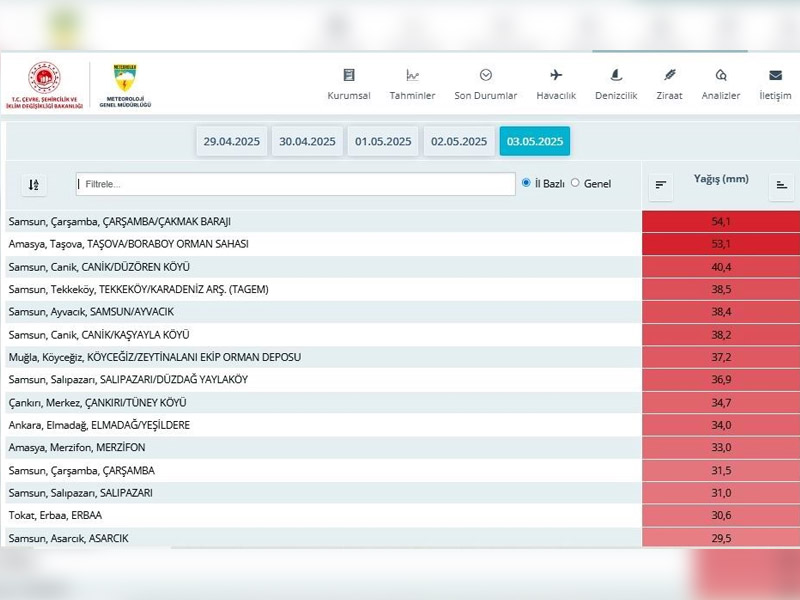The image size is (800, 600).
Task: Click the 31,0 rainfall value cell
Action: tap(721, 493)
